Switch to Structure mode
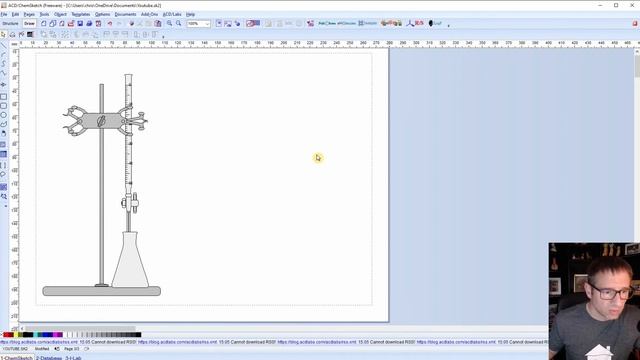The width and height of the screenshot is (640, 360). click(11, 24)
